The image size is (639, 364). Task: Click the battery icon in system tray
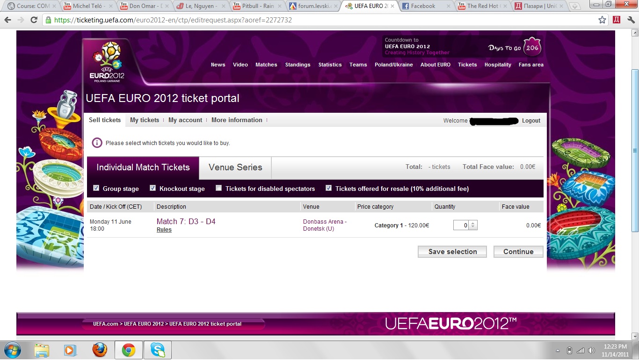pos(569,350)
